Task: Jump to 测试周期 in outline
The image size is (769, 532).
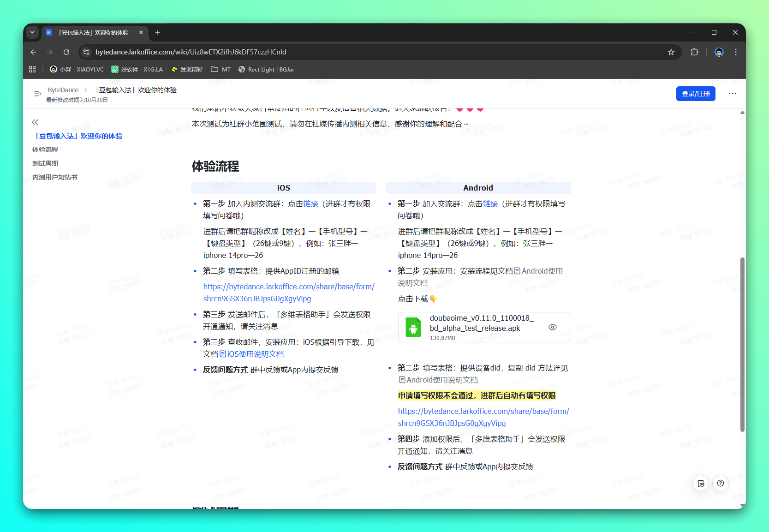Action: pyautogui.click(x=45, y=163)
